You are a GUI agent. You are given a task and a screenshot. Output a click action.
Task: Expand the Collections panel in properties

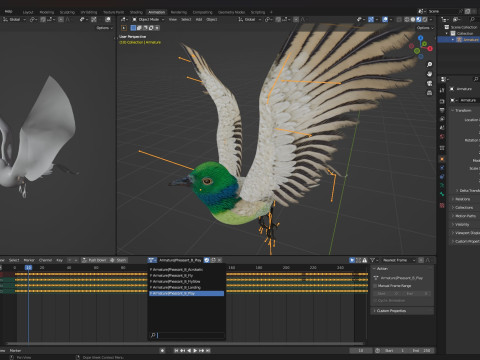465,207
